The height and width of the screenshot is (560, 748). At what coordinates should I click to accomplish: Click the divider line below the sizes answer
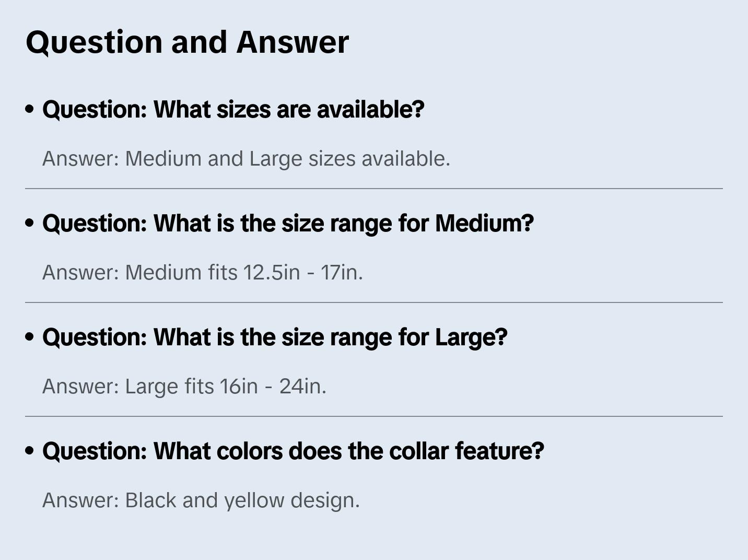click(374, 189)
